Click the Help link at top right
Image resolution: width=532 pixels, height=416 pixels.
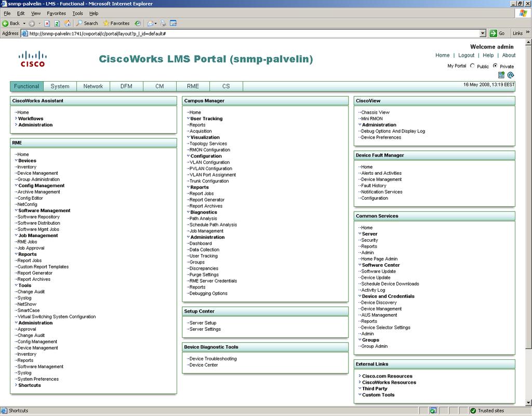[x=488, y=55]
